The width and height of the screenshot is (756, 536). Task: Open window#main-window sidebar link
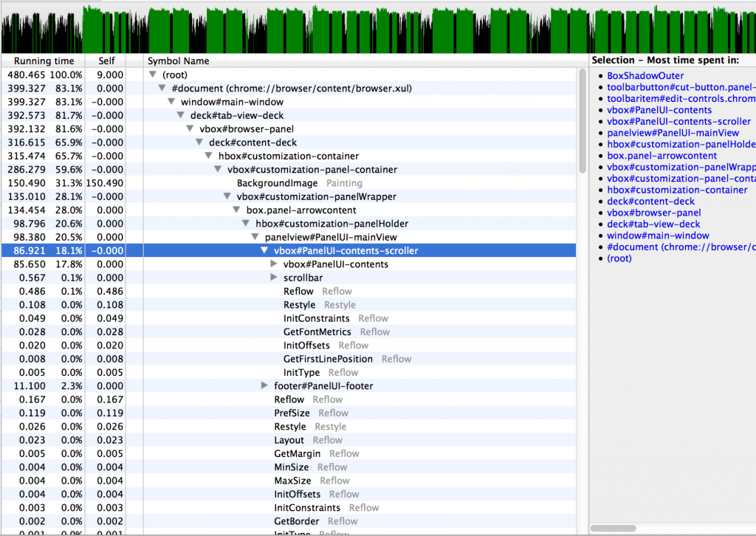point(658,236)
